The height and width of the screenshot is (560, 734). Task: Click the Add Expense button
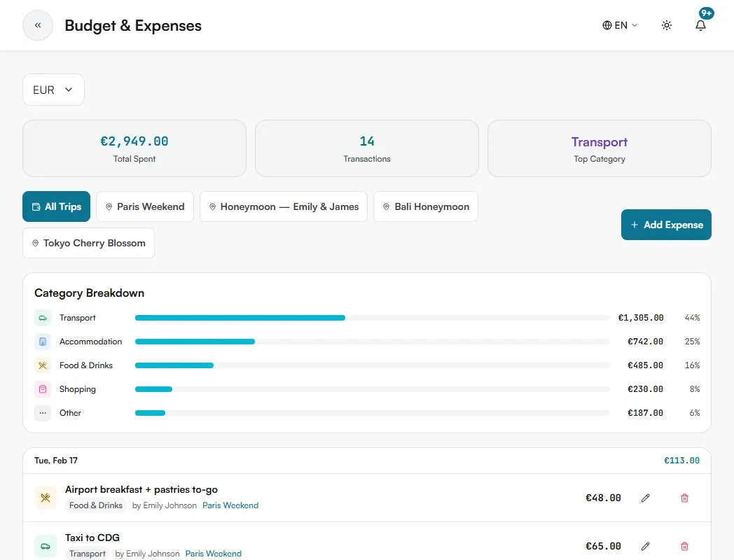[x=666, y=225]
